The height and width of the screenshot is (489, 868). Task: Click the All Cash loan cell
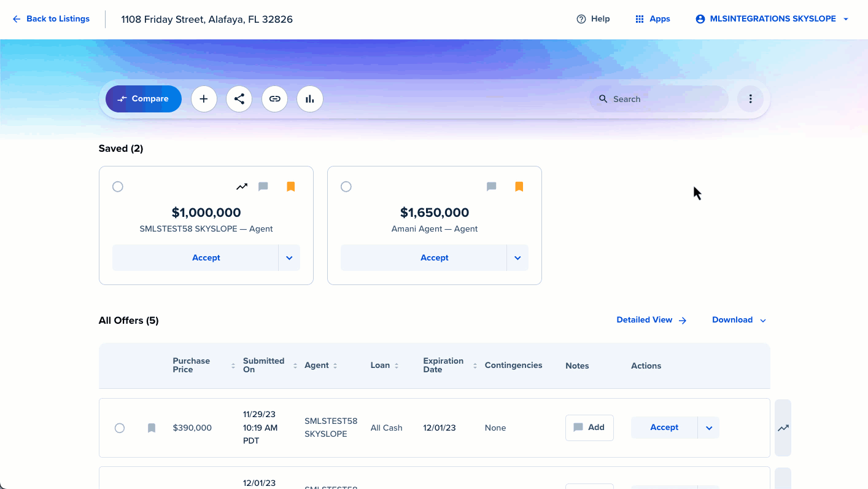click(x=387, y=428)
